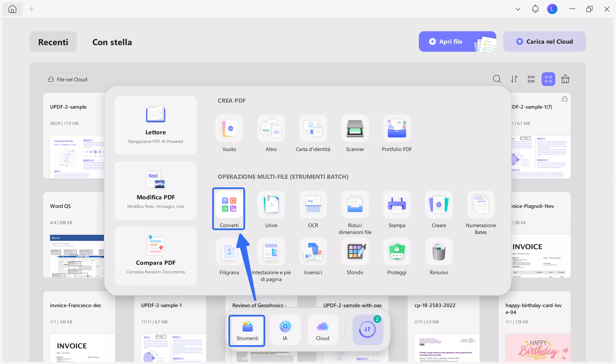Toggle the File nel Cloud filter
The image size is (616, 364).
click(67, 79)
